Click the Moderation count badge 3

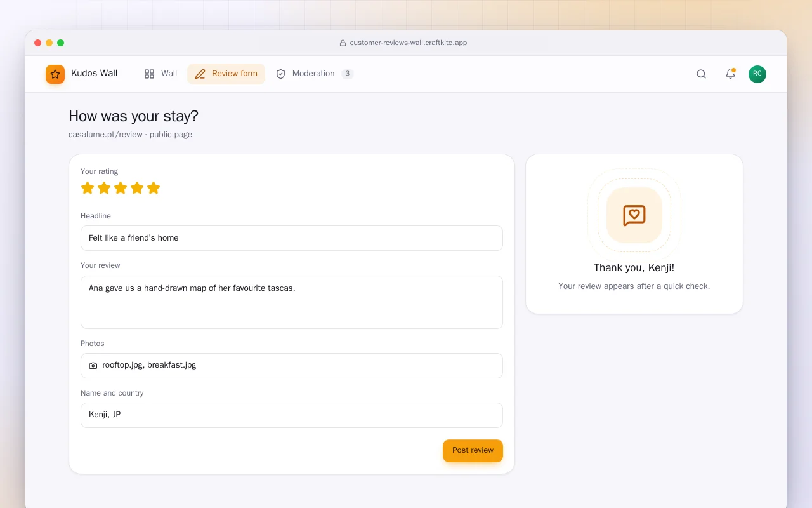(x=348, y=74)
